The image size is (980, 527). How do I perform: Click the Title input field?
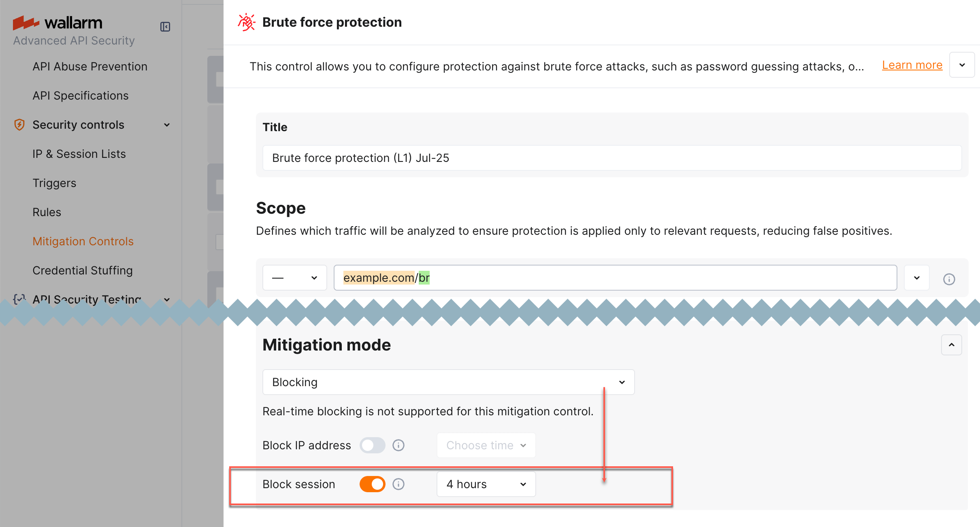[x=567, y=158]
